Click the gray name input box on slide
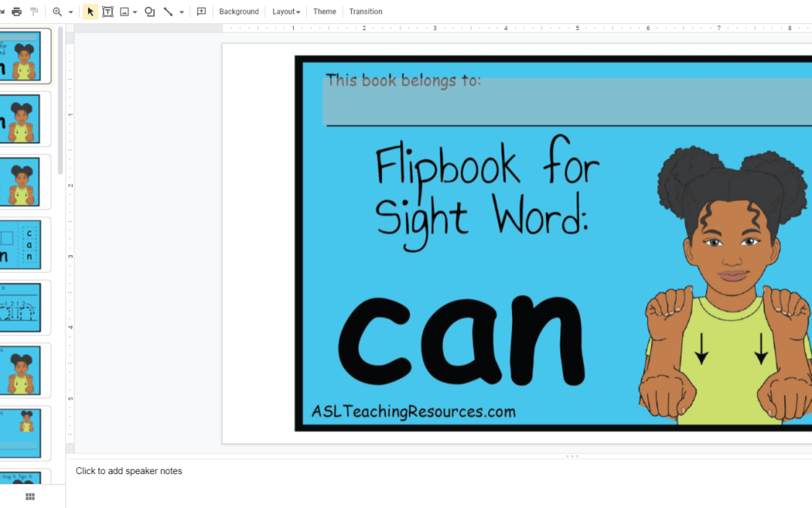The width and height of the screenshot is (812, 508). pyautogui.click(x=567, y=102)
